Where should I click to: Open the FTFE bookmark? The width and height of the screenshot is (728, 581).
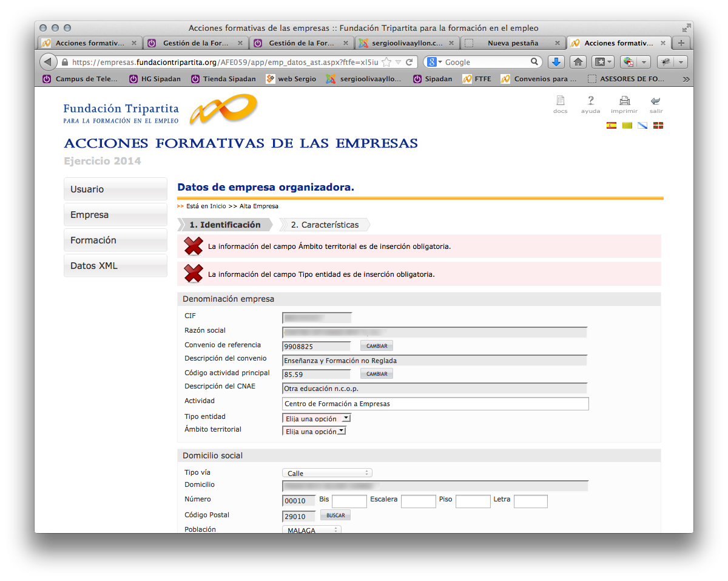pyautogui.click(x=477, y=79)
